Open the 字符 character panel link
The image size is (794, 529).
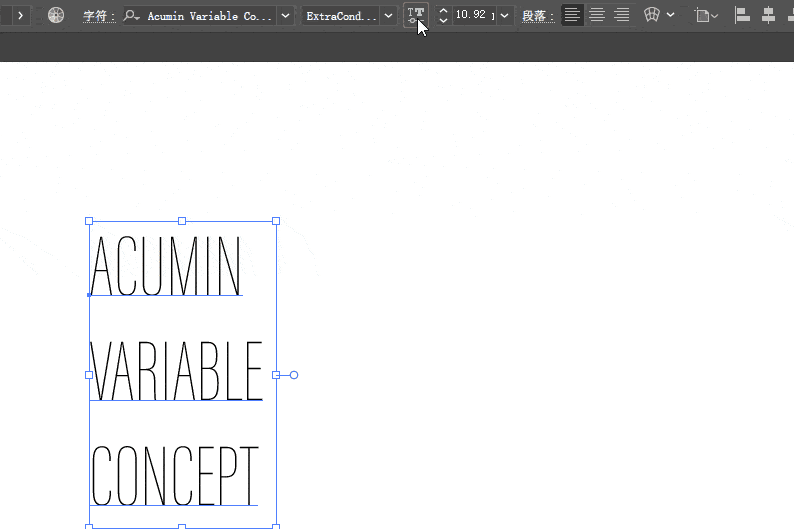[x=99, y=16]
